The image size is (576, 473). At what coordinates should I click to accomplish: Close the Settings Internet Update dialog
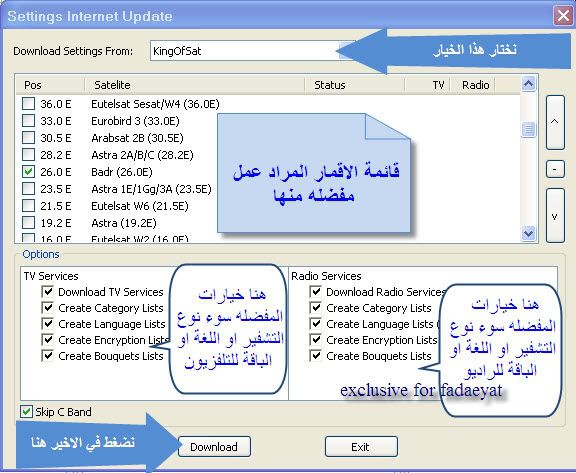click(563, 16)
